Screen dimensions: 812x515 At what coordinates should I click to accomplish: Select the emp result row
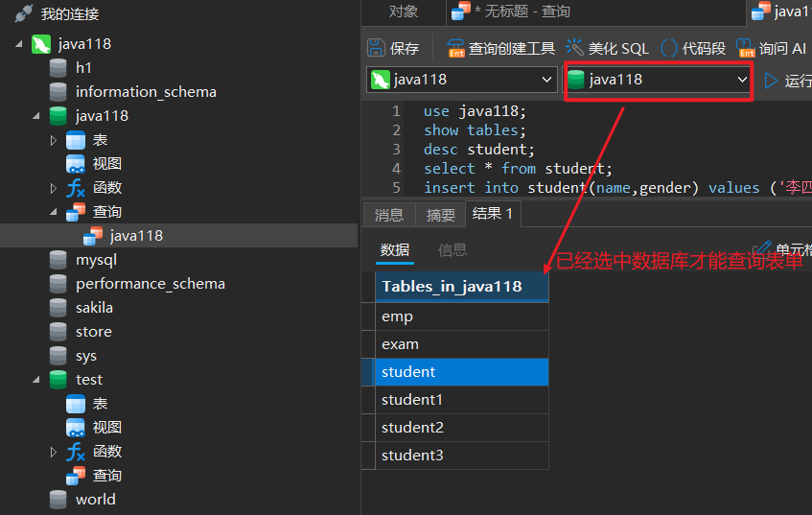click(461, 316)
